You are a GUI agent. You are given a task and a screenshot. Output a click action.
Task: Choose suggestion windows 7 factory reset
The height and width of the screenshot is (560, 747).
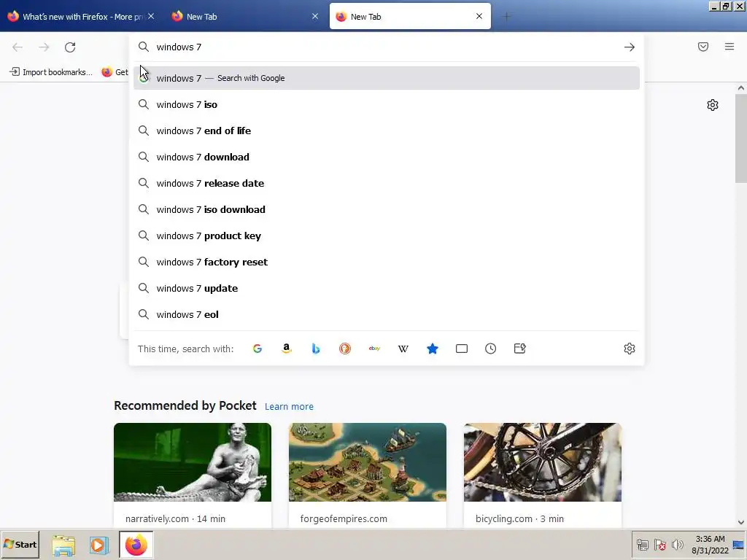[x=387, y=262]
